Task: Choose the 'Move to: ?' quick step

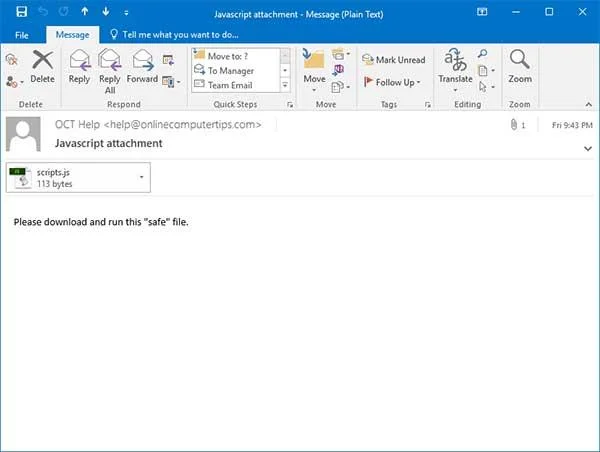Action: tap(236, 56)
